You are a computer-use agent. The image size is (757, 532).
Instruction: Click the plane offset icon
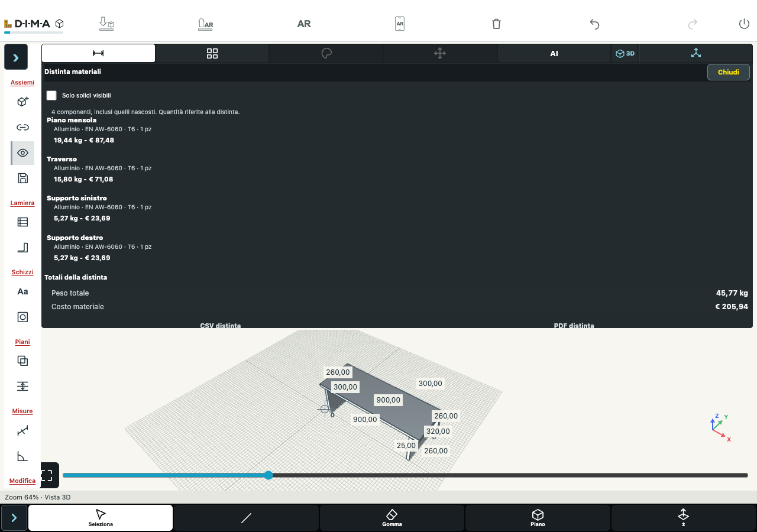point(22,386)
